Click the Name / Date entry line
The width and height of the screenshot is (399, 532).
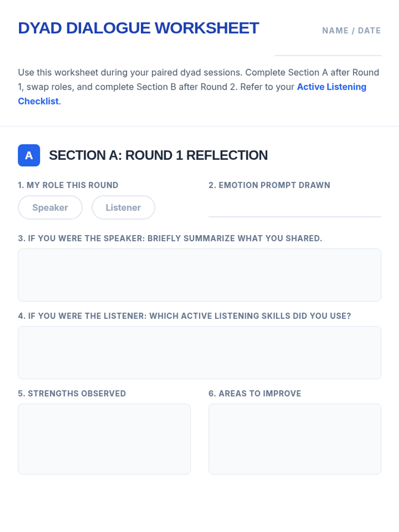[328, 50]
